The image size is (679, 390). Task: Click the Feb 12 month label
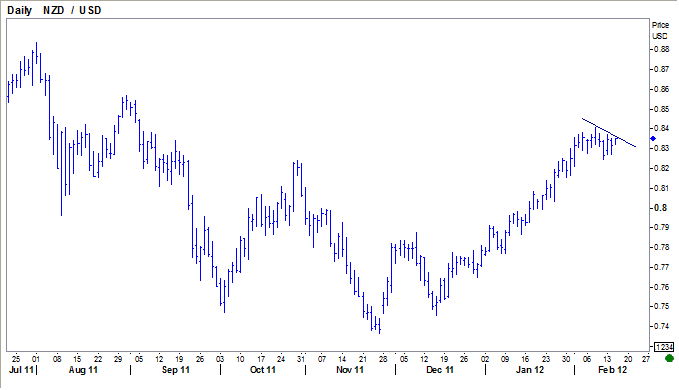612,370
